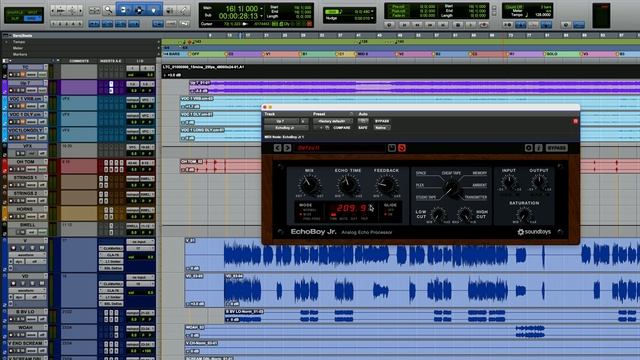This screenshot has width=640, height=360.
Task: Enable Spot edit mode
Action: [x=33, y=13]
